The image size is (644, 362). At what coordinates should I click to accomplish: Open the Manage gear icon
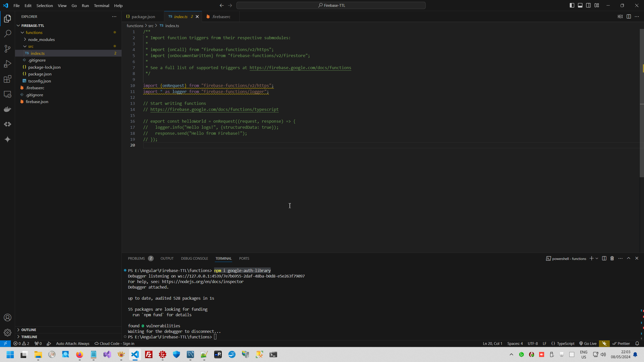pos(8,333)
